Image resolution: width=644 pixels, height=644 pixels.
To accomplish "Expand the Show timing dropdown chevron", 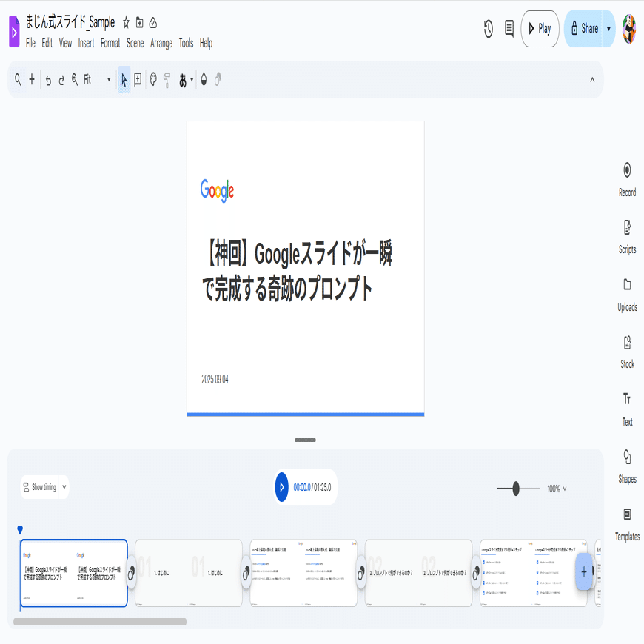I will coord(64,487).
